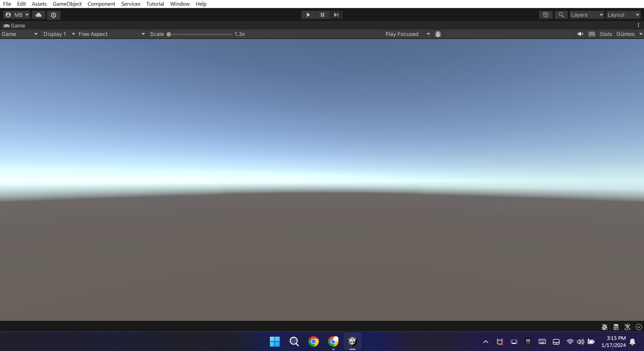Click the Unity Cloud services icon
The height and width of the screenshot is (351, 644).
click(x=39, y=15)
